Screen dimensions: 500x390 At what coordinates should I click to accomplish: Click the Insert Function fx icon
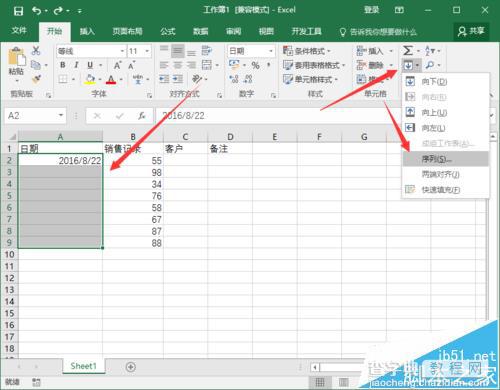(142, 116)
